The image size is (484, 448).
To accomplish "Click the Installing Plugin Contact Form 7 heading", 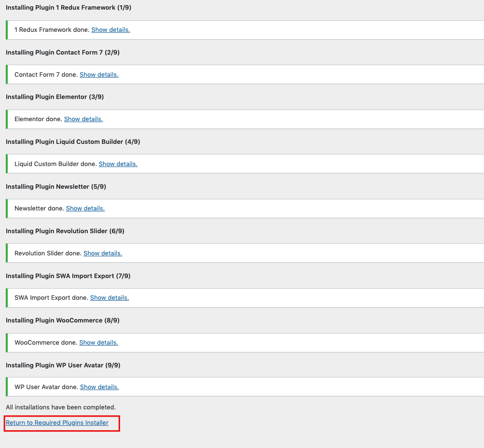I will pos(62,53).
